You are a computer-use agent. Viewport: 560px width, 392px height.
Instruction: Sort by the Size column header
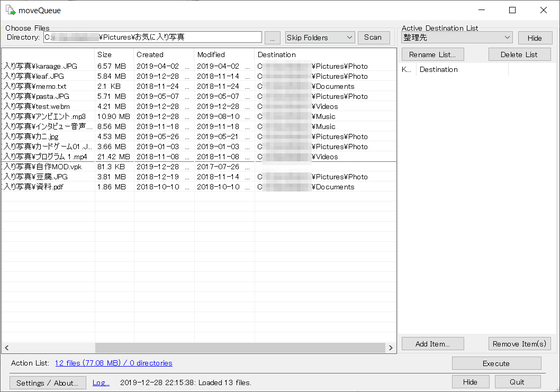click(x=114, y=55)
